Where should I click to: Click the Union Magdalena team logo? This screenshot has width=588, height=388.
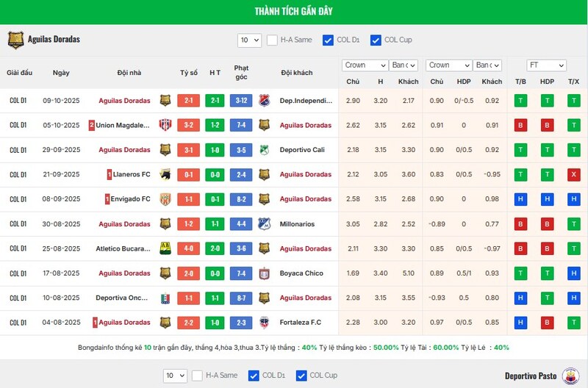pyautogui.click(x=165, y=126)
